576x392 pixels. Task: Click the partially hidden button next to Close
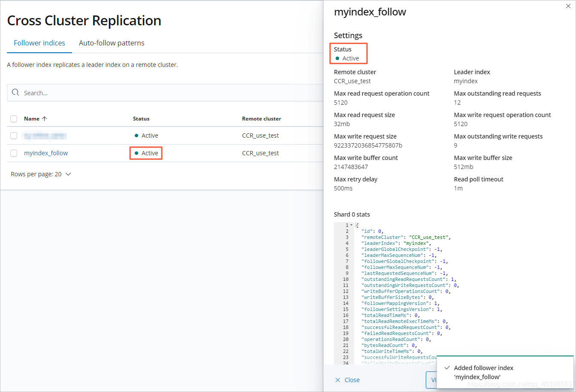coord(431,380)
